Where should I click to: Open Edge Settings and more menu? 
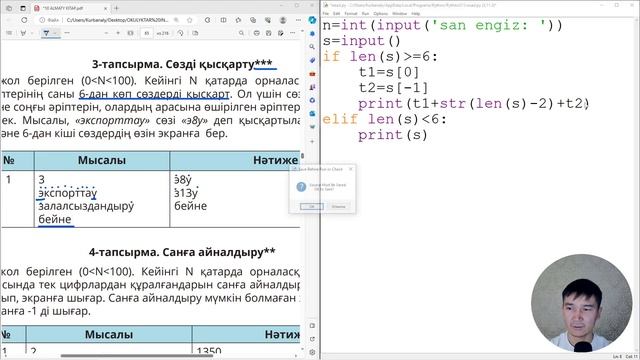(x=298, y=20)
